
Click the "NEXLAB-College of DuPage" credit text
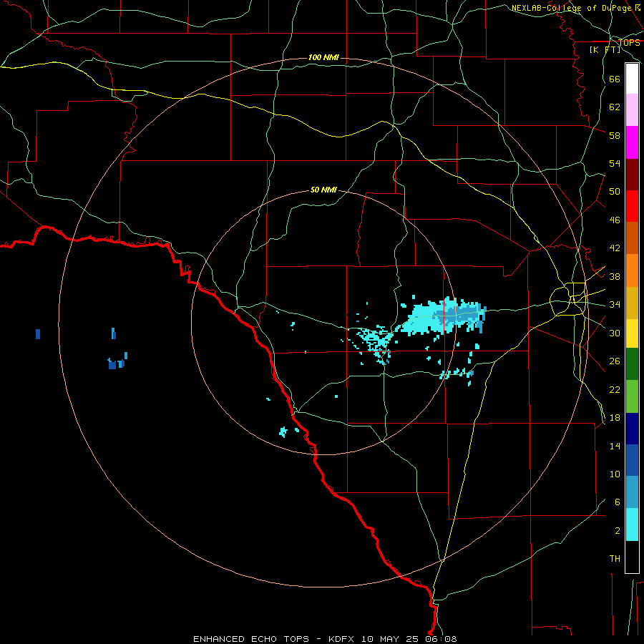[571, 8]
